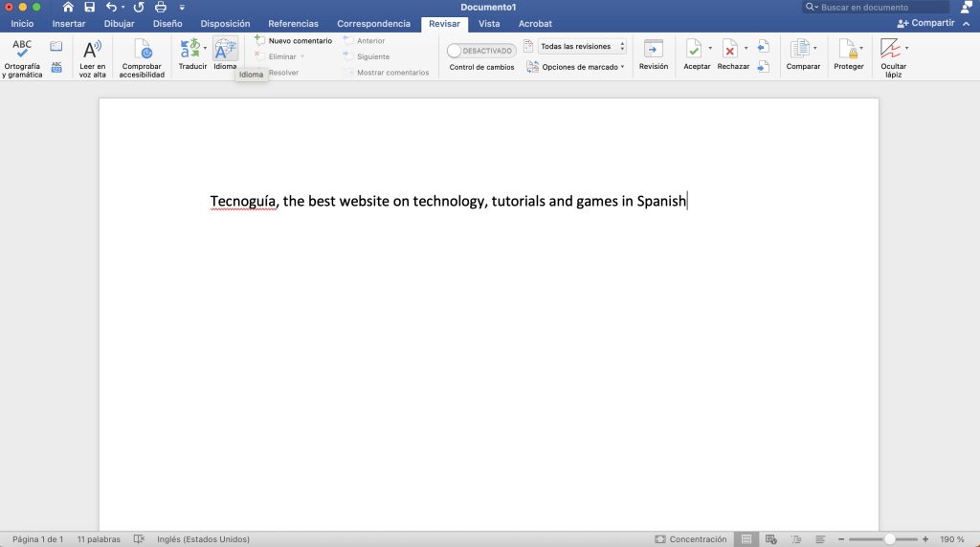
Task: Switch to the Inicio tab
Action: (22, 24)
